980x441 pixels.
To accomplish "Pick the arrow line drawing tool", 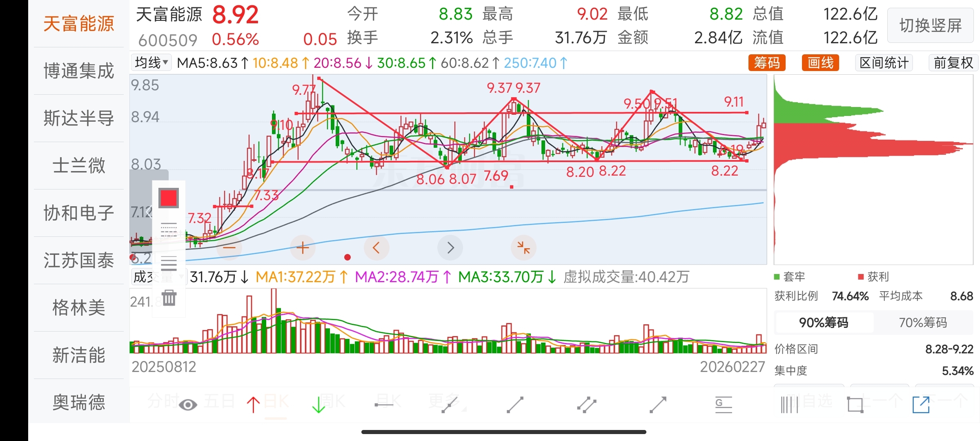I will tap(658, 405).
